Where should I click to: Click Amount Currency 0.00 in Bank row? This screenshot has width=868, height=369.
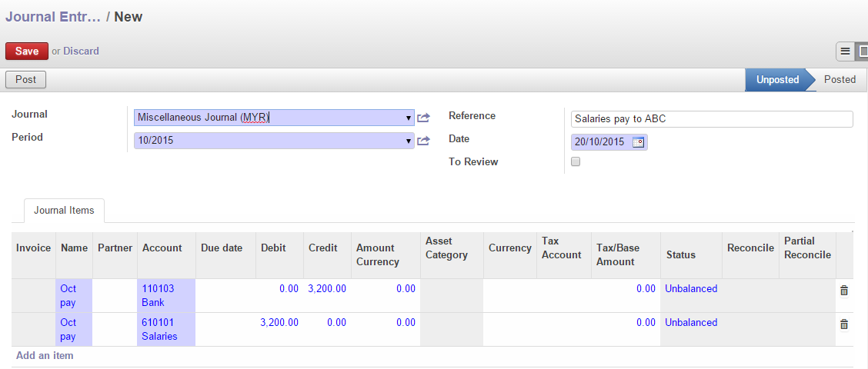click(406, 289)
